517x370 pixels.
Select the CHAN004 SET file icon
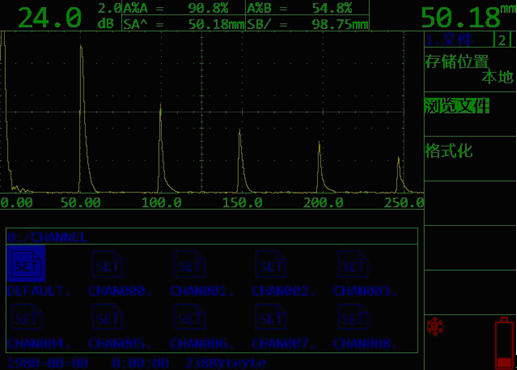(27, 317)
